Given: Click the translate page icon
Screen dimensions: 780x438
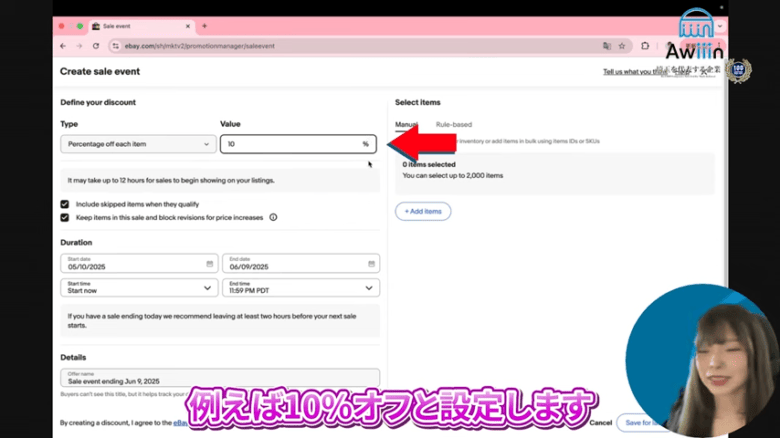Looking at the screenshot, I should pyautogui.click(x=607, y=46).
